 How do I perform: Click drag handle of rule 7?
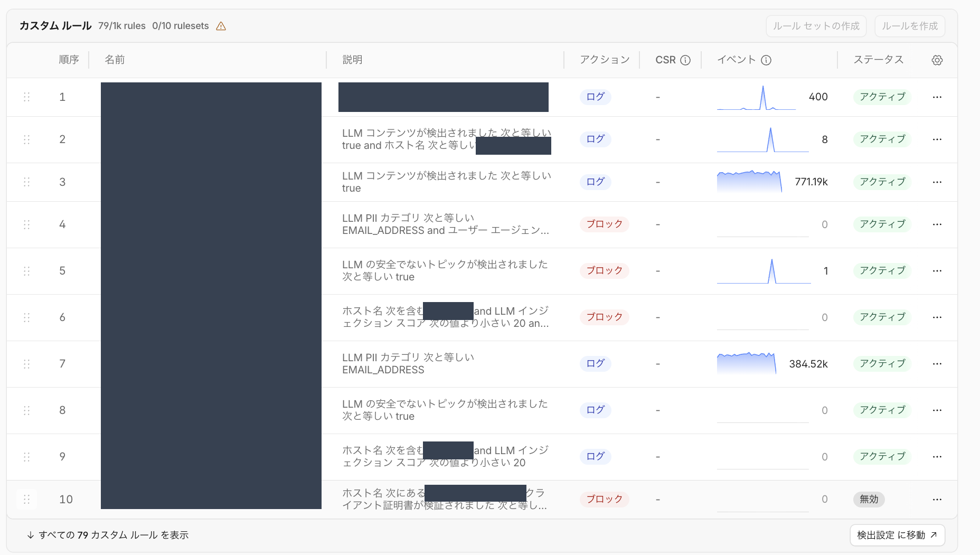27,364
